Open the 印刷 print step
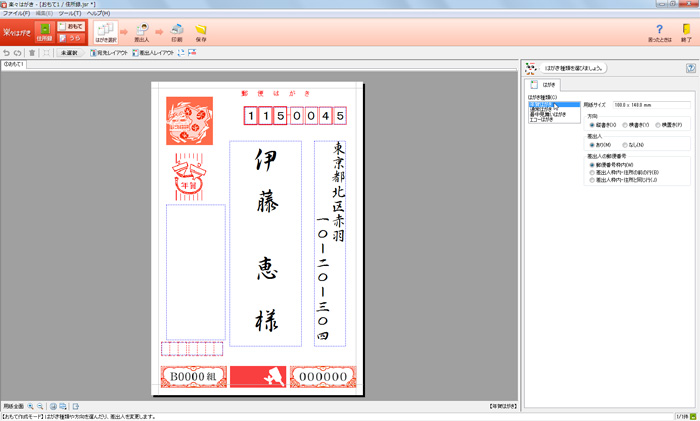The height and width of the screenshot is (421, 700). tap(176, 33)
